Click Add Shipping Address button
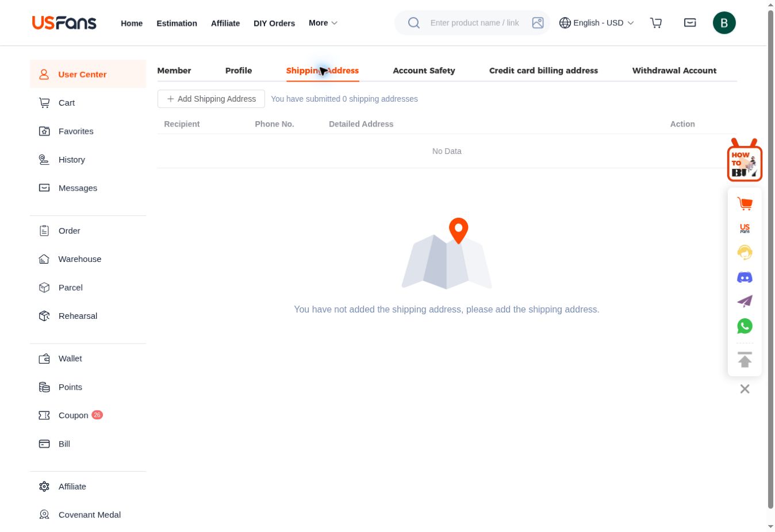 point(211,99)
